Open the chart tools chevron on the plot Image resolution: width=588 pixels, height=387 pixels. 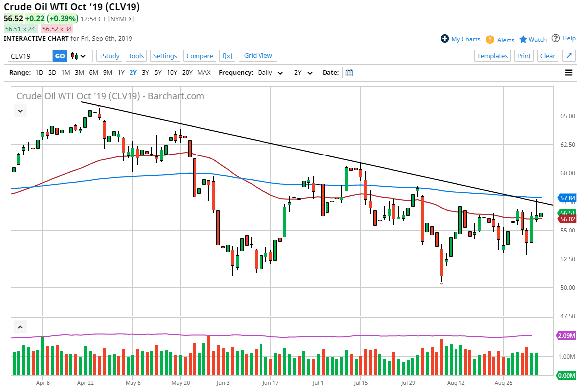(x=20, y=110)
